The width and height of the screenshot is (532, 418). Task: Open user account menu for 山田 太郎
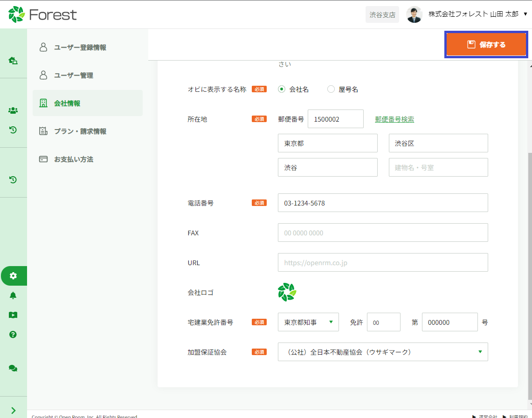pyautogui.click(x=466, y=14)
